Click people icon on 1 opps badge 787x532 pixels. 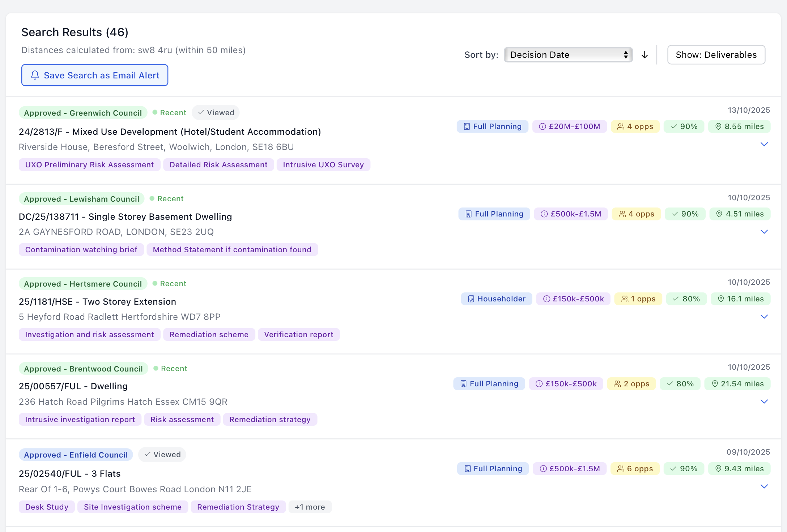tap(625, 299)
